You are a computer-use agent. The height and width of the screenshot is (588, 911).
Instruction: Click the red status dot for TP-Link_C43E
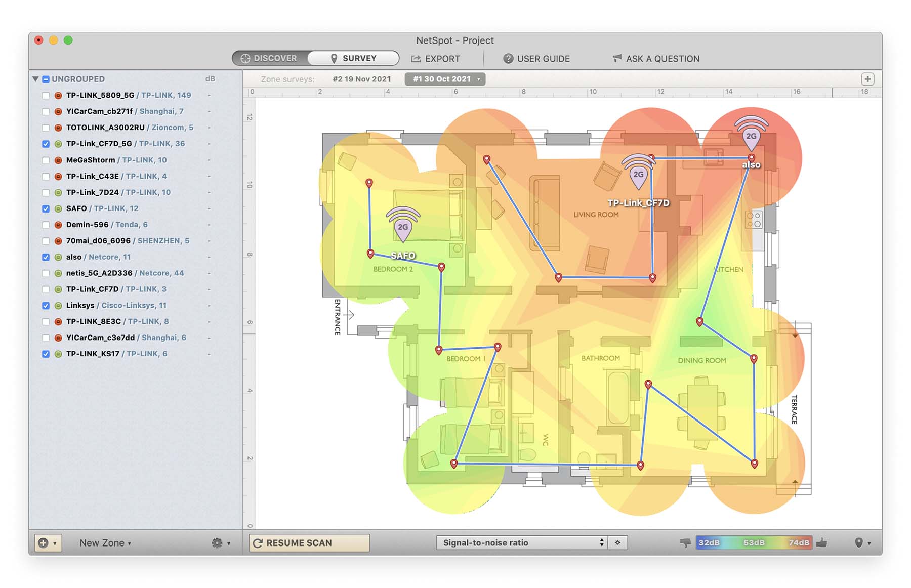tap(58, 176)
